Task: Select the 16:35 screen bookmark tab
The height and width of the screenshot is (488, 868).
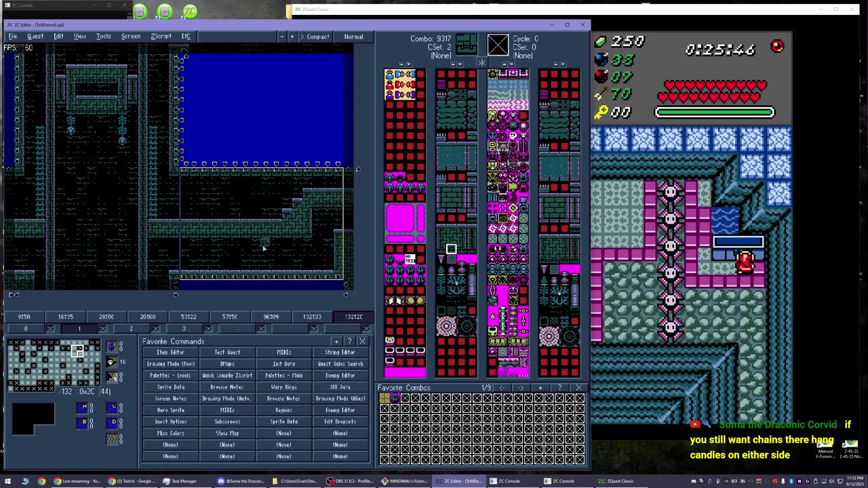Action: click(x=66, y=317)
